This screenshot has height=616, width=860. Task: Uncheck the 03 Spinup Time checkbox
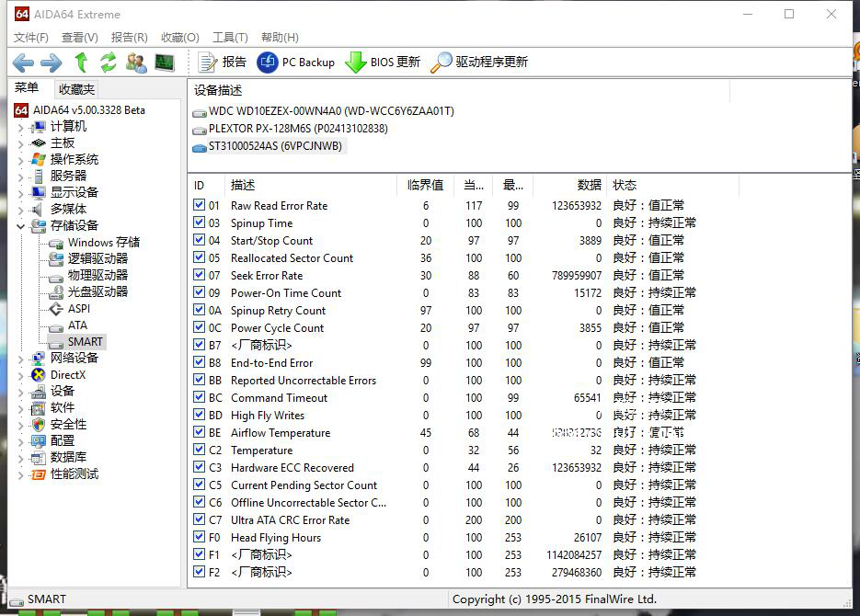199,222
